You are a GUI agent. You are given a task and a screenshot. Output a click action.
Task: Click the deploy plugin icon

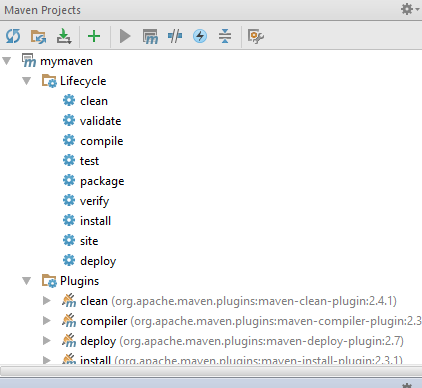click(x=69, y=340)
